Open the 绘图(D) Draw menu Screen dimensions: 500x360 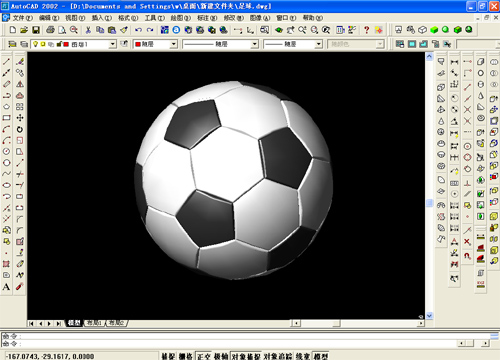[x=181, y=18]
